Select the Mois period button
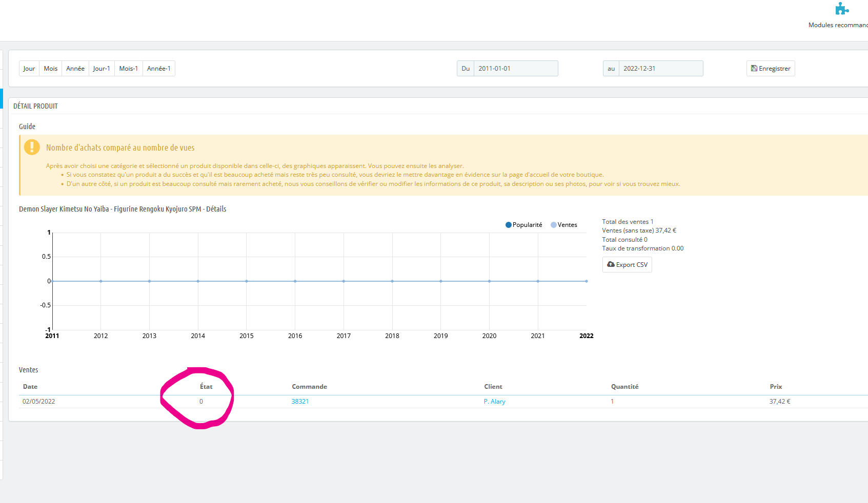Viewport: 868px width, 503px height. 51,69
